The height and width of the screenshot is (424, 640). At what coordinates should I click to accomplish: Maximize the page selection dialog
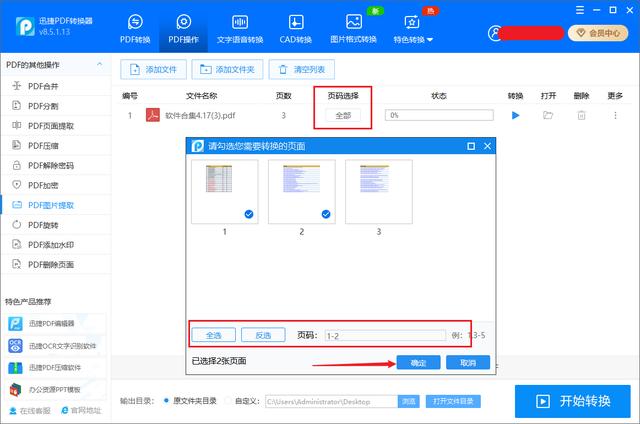pos(471,146)
